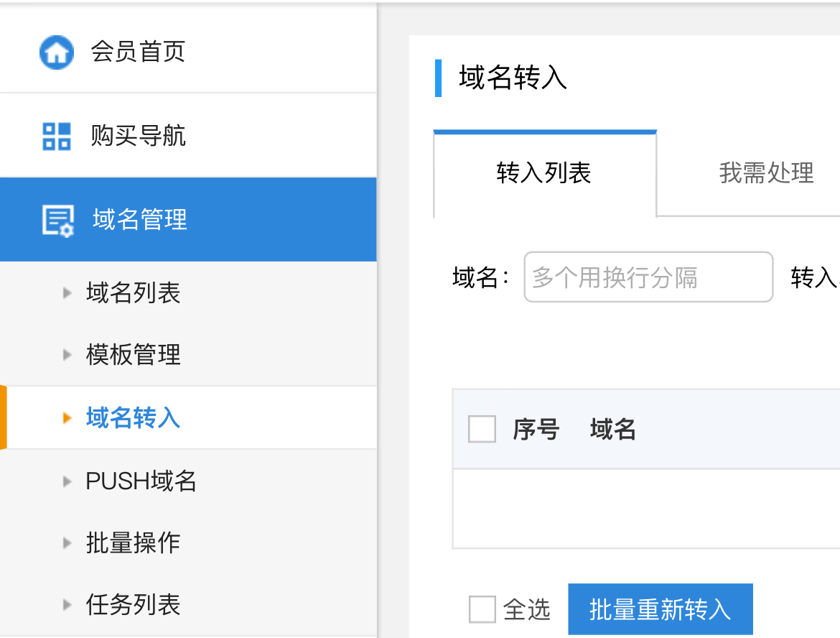Open 会员首页 from the sidebar

138,52
